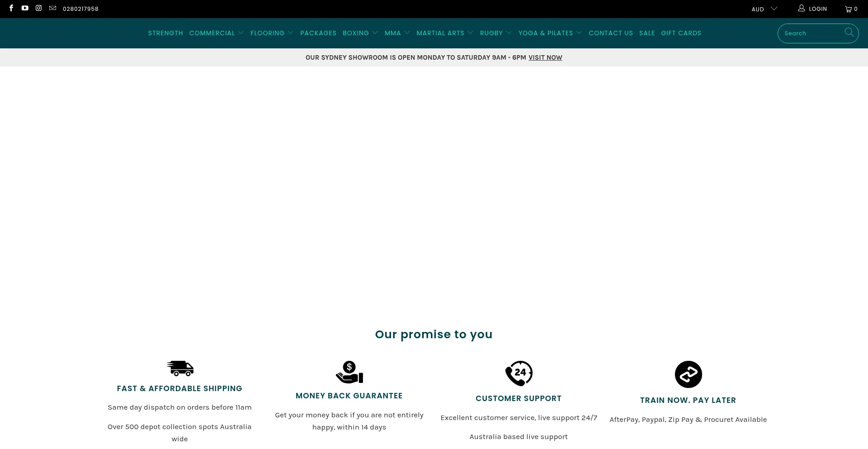This screenshot has width=868, height=449.
Task: Open the Packages menu item
Action: [318, 33]
